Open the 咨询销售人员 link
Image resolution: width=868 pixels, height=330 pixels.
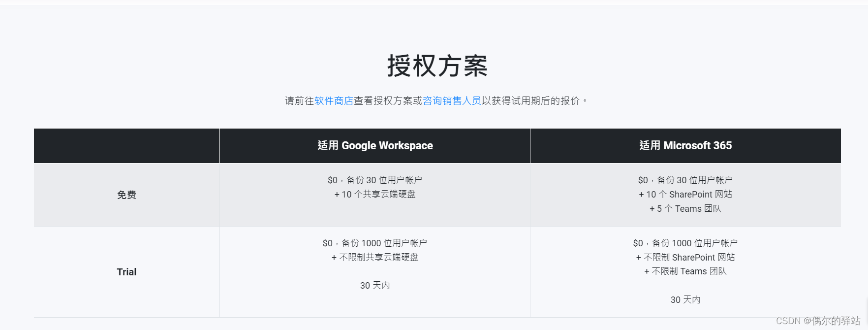coord(452,101)
